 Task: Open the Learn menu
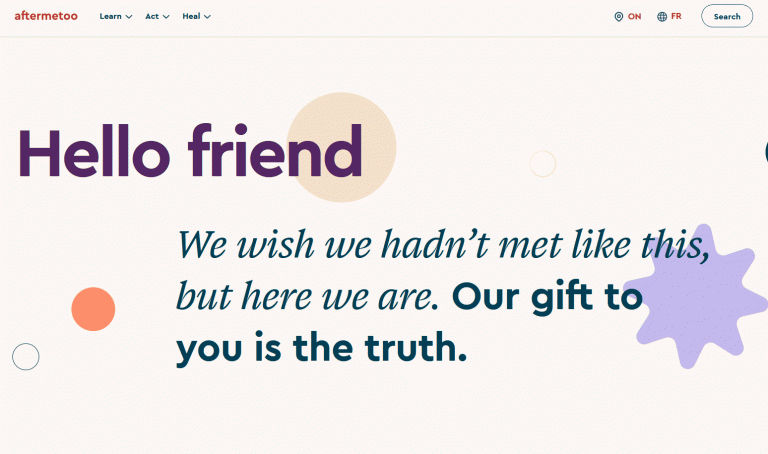[x=116, y=16]
